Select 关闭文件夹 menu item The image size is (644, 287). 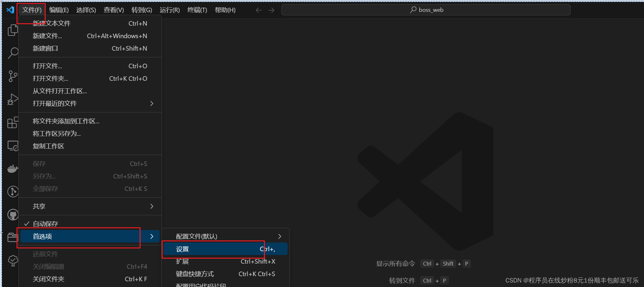(x=90, y=279)
